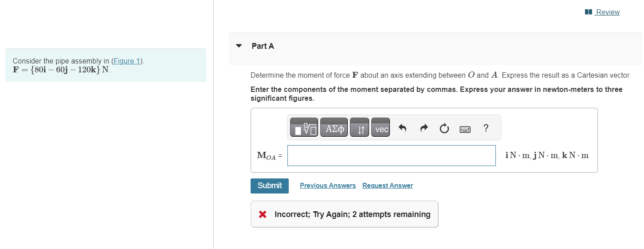Redo the answer edit
644x249 pixels.
click(x=424, y=129)
